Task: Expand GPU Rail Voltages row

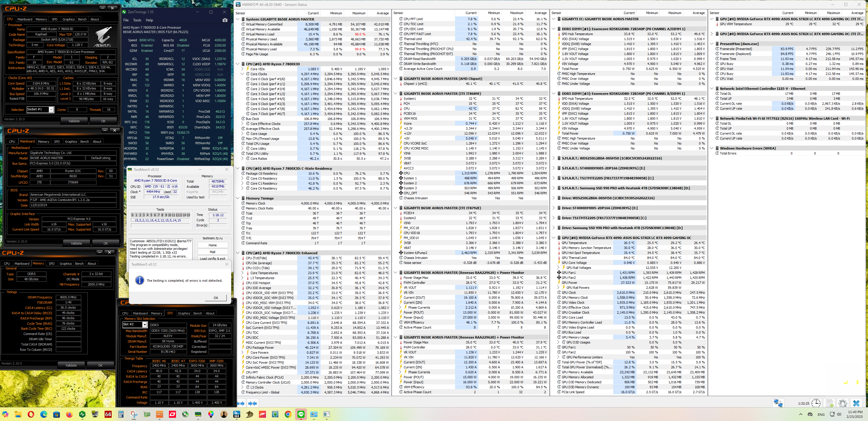Action: pos(558,268)
